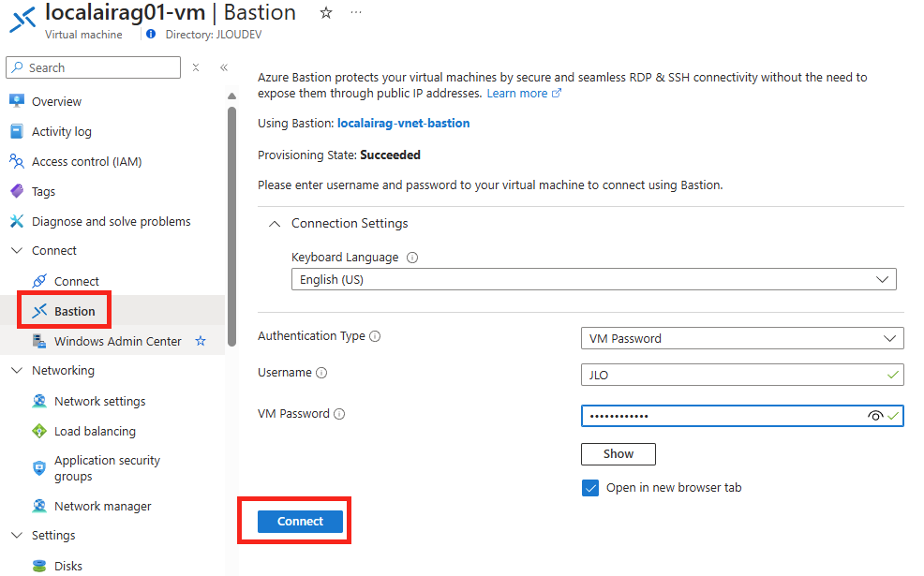
Task: Uncheck Open in new browser tab
Action: 589,488
